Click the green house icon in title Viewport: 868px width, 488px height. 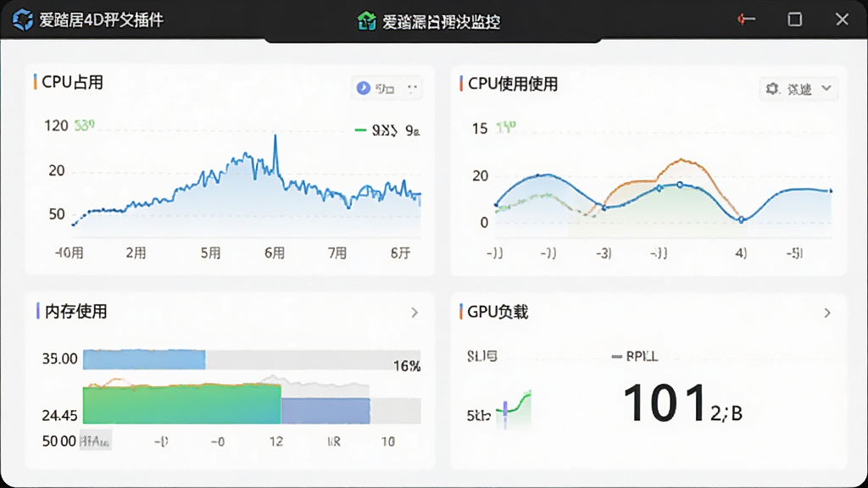point(366,21)
